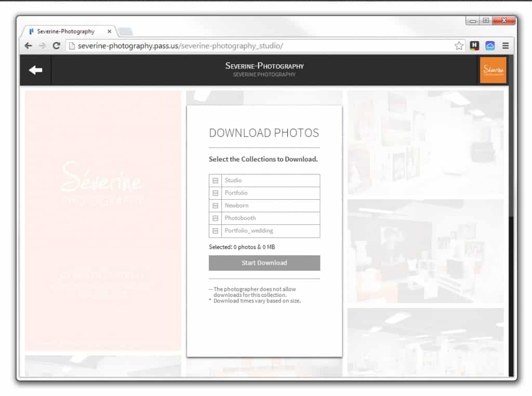The image size is (532, 396).
Task: Tick the checkbox for the Portfolio_wedding collection
Action: point(215,230)
